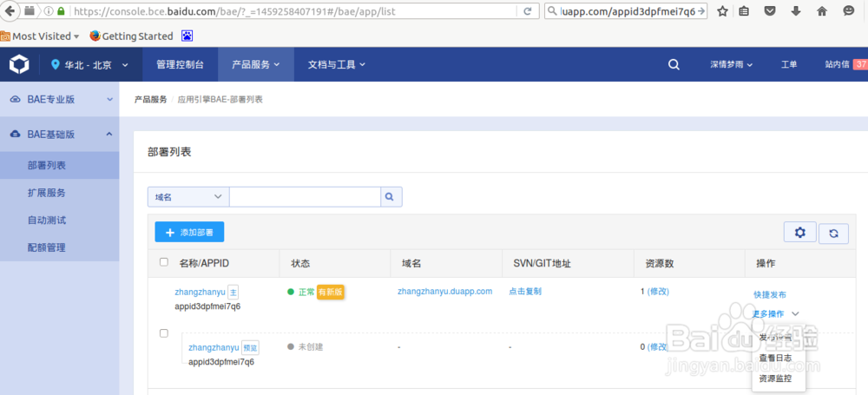Click 点击复制 to copy SVN/GIT address
868x395 pixels.
525,292
